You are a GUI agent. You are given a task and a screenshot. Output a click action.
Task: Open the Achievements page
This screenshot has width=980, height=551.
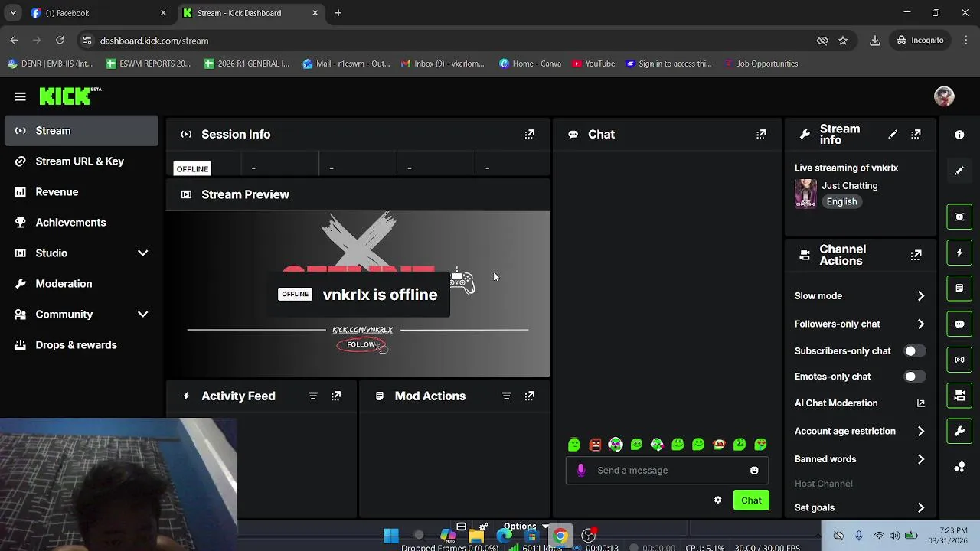coord(82,223)
